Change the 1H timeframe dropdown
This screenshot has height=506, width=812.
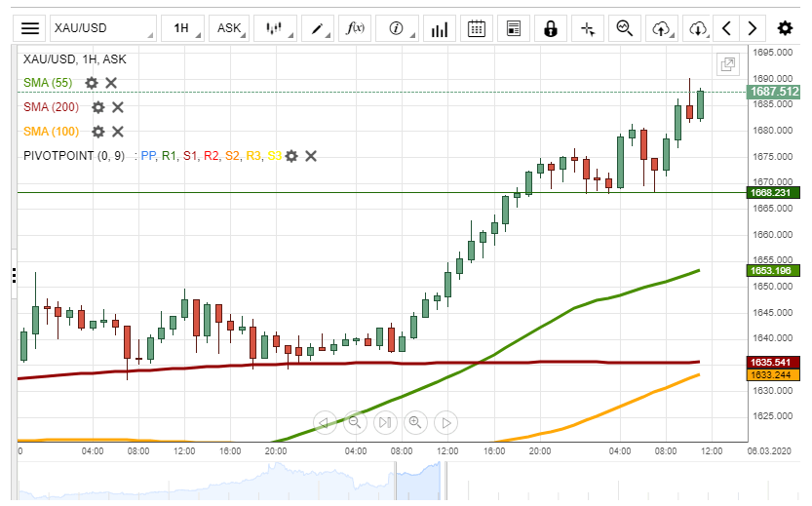point(183,28)
